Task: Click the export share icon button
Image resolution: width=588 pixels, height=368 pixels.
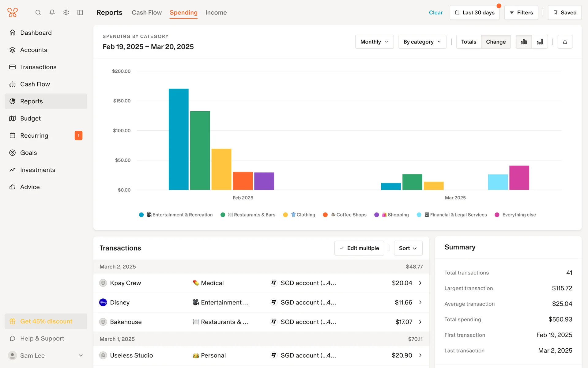Action: point(565,42)
